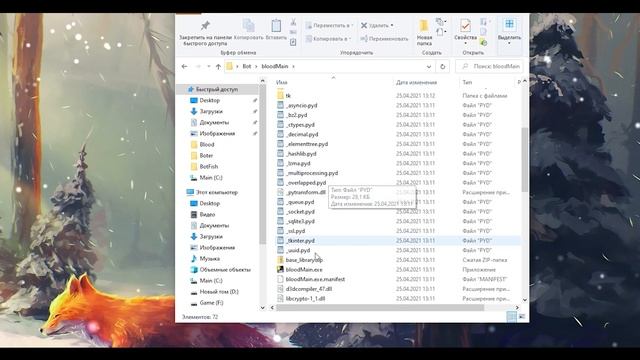Sort by the Тип column header
Image resolution: width=640 pixels, height=360 pixels.
(467, 82)
